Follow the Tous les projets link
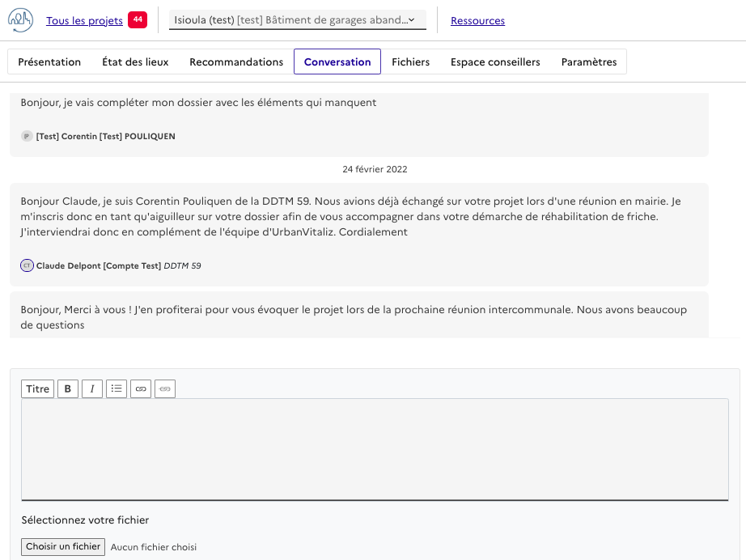The width and height of the screenshot is (746, 560). [84, 21]
